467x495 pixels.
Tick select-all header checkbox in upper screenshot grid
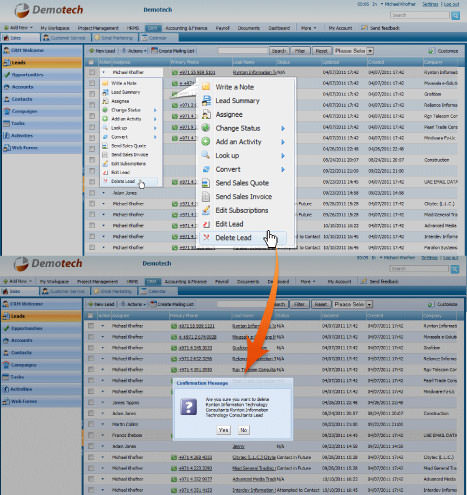click(x=91, y=62)
